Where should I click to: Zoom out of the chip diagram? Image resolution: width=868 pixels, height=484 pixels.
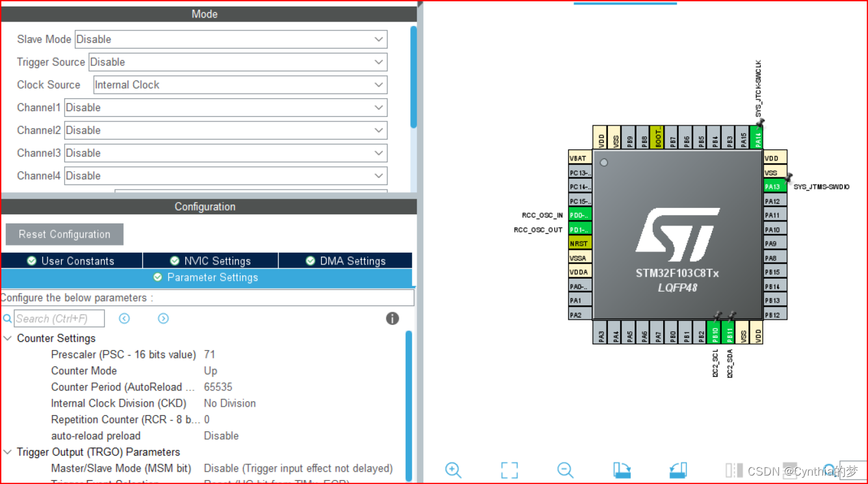click(x=564, y=470)
